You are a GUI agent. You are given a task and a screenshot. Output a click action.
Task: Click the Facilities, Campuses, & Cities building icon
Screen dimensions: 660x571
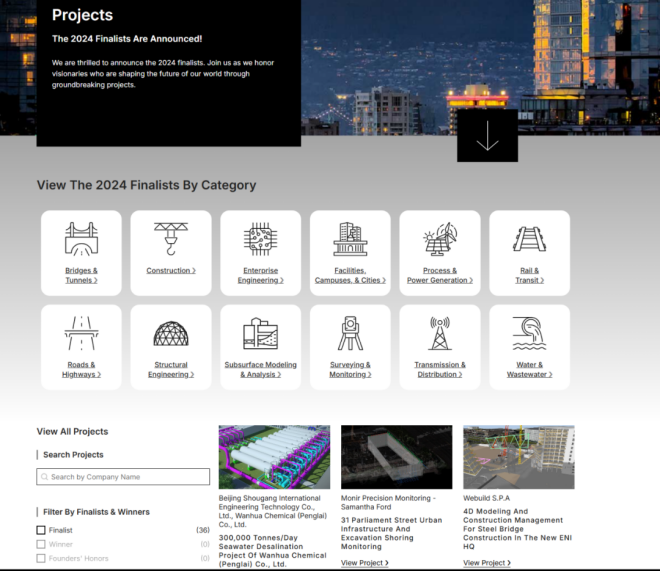pos(350,240)
